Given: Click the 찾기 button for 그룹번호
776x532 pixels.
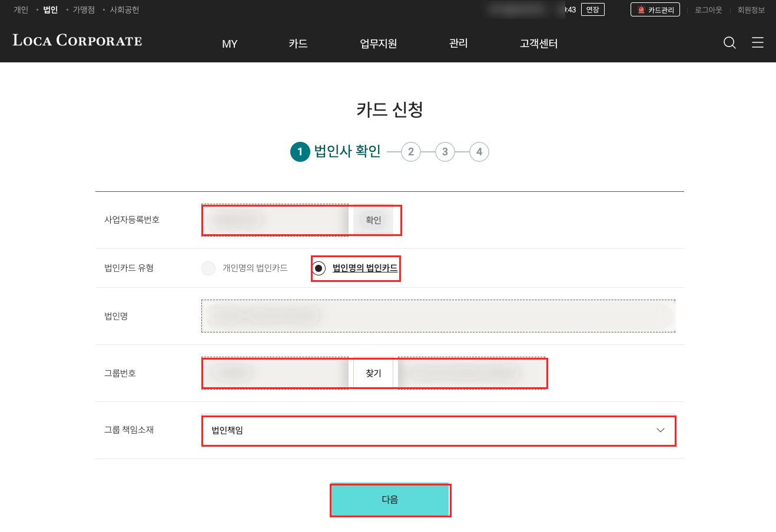Looking at the screenshot, I should 373,373.
